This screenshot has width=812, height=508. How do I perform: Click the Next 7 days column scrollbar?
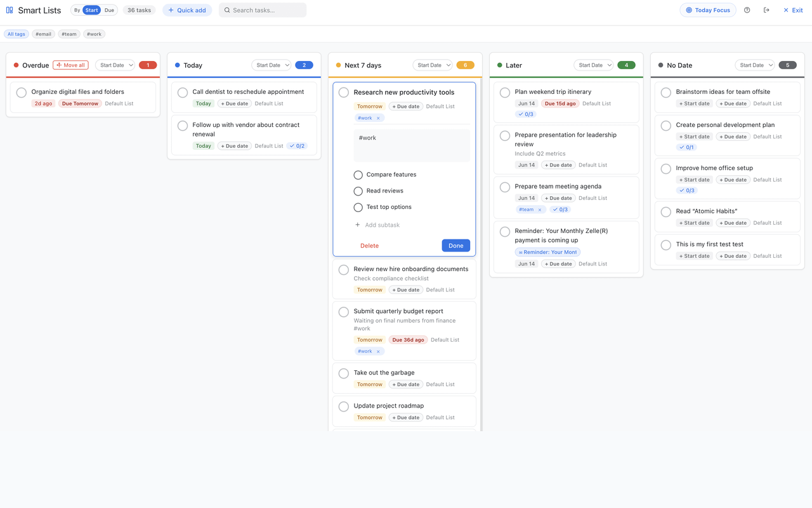click(480, 254)
